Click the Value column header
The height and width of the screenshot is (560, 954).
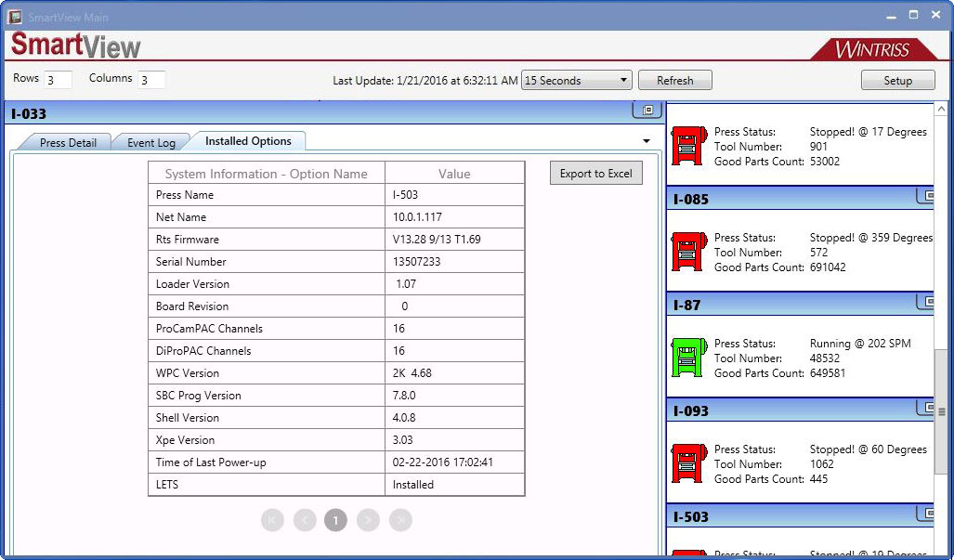454,174
